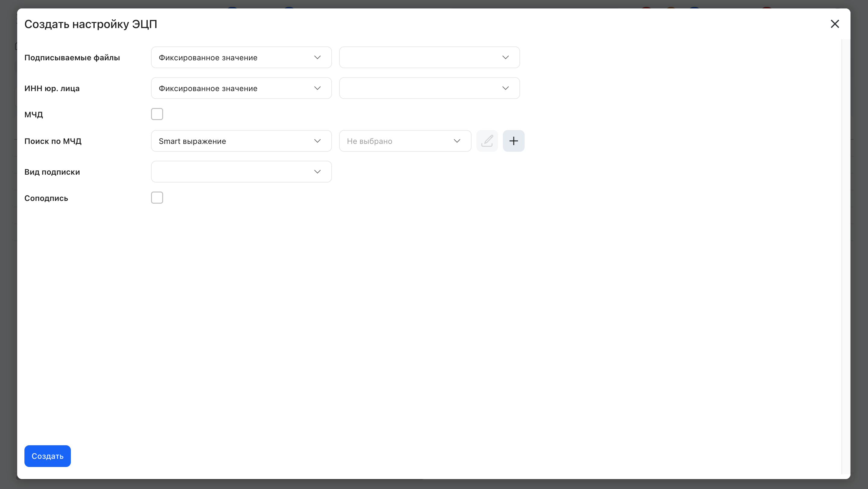
Task: Click the Вид подписки label
Action: (52, 172)
